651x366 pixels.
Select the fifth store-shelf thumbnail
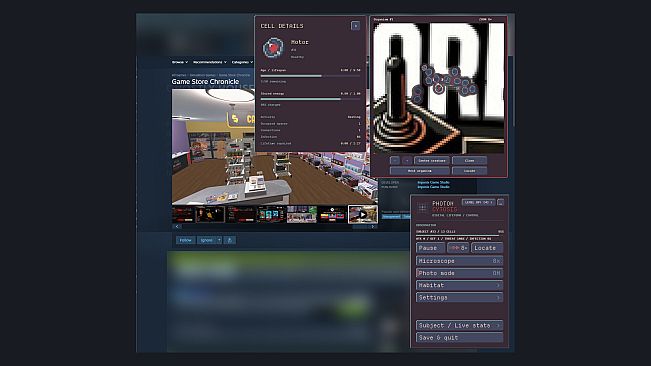(301, 214)
